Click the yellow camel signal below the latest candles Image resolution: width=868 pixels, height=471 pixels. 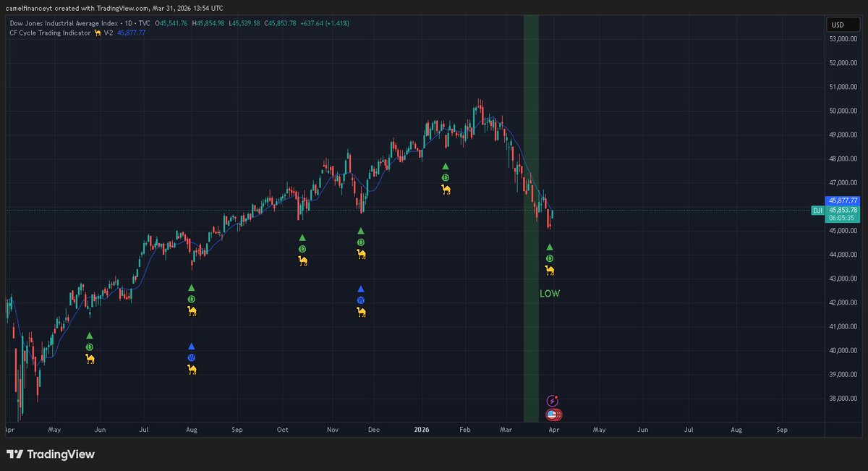pyautogui.click(x=550, y=269)
